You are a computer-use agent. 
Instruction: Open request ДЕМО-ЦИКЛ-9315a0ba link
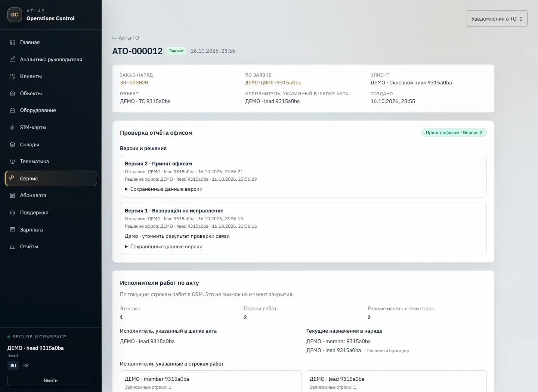coord(273,83)
